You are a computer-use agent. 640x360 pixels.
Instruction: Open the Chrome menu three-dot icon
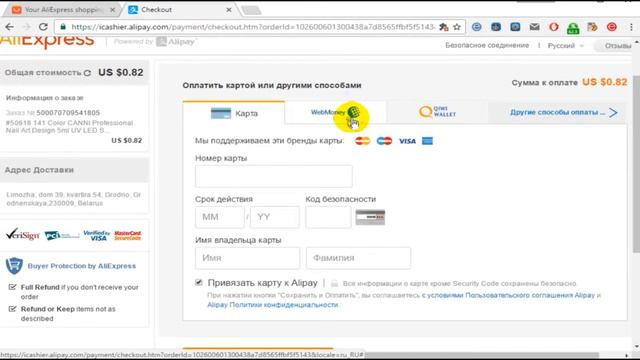tap(631, 27)
